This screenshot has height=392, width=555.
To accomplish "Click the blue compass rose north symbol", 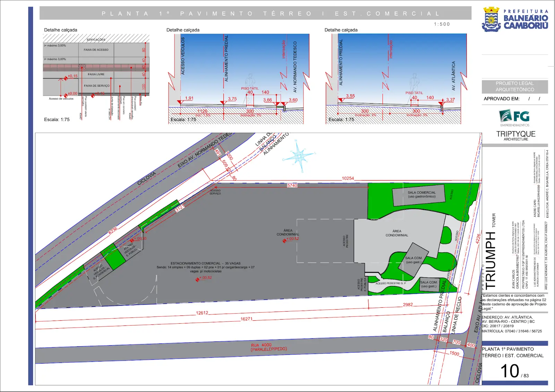I will point(298,156).
